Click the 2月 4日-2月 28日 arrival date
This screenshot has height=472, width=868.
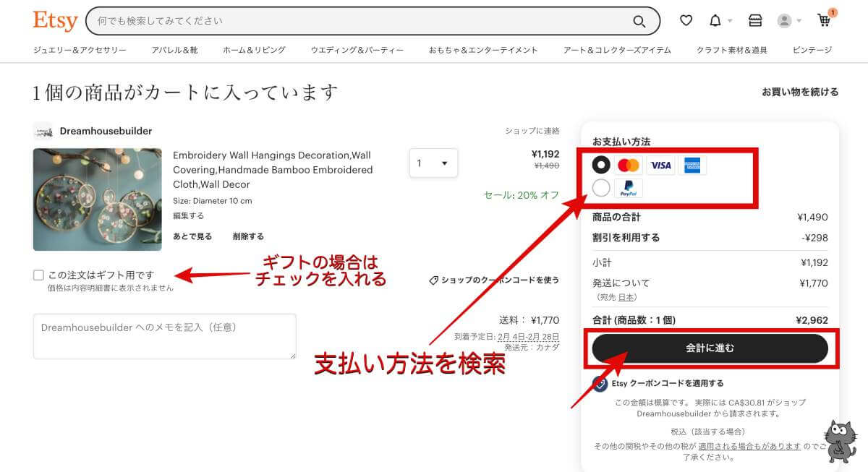[x=528, y=336]
